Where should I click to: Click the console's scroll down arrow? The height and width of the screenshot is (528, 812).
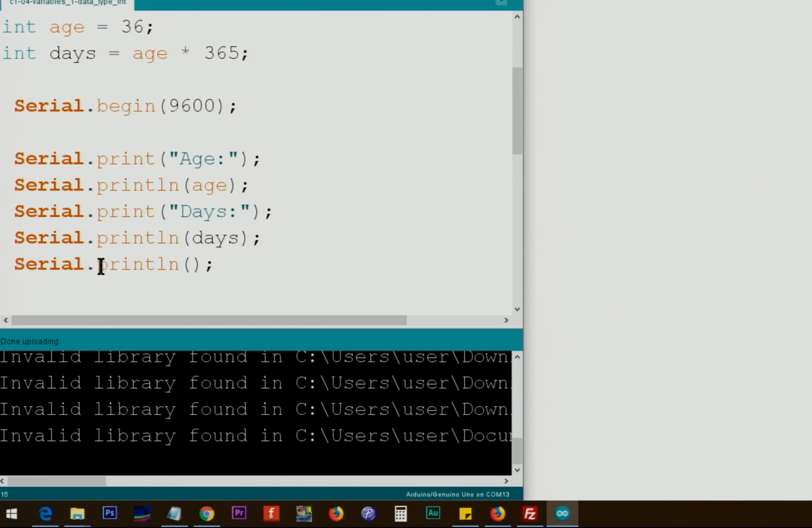click(517, 470)
